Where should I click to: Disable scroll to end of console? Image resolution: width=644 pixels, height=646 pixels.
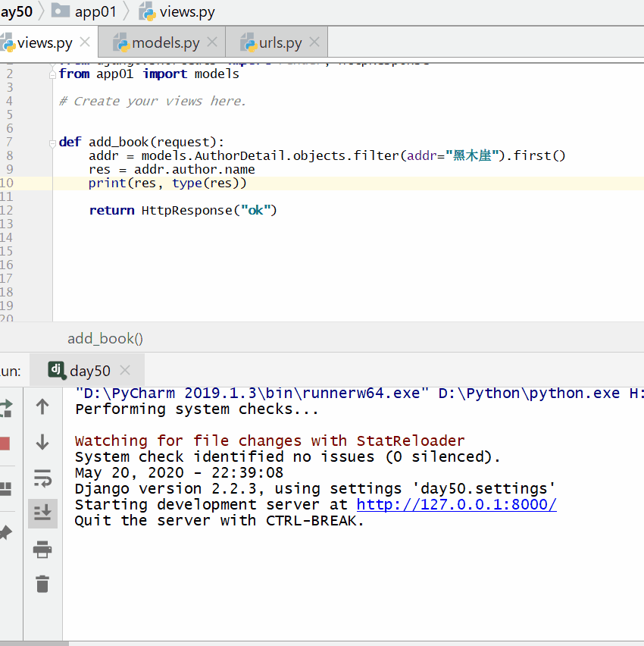pyautogui.click(x=42, y=513)
